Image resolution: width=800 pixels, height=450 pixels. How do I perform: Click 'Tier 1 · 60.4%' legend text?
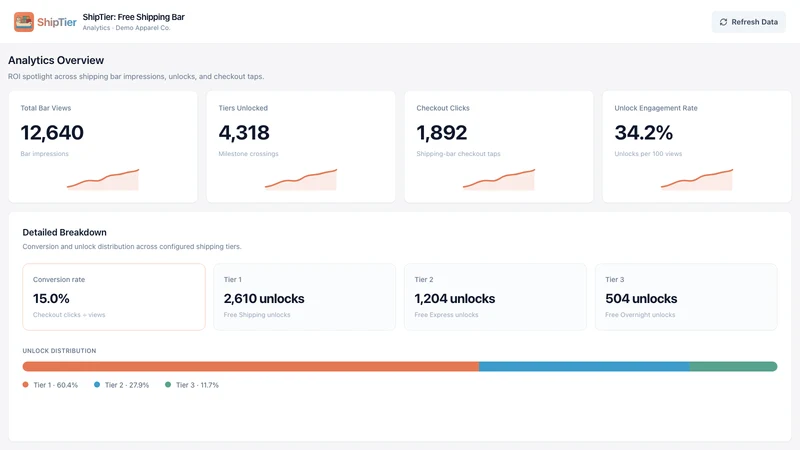coord(56,385)
